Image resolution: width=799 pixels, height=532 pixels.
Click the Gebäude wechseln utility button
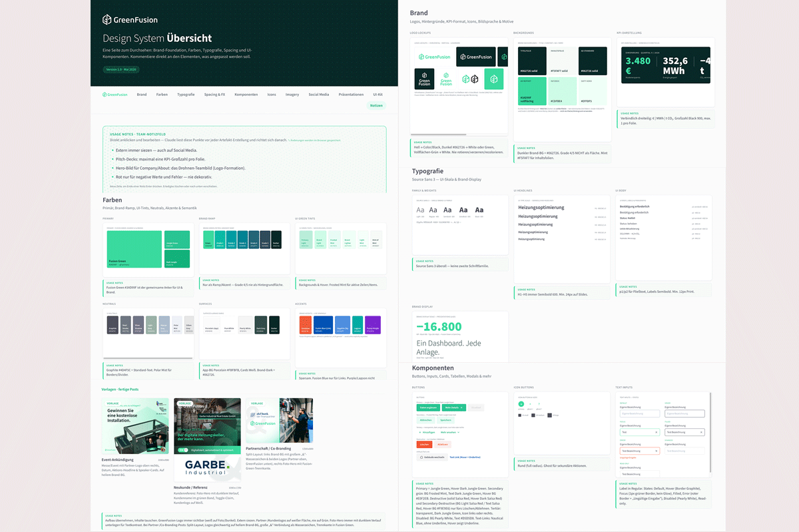point(432,457)
